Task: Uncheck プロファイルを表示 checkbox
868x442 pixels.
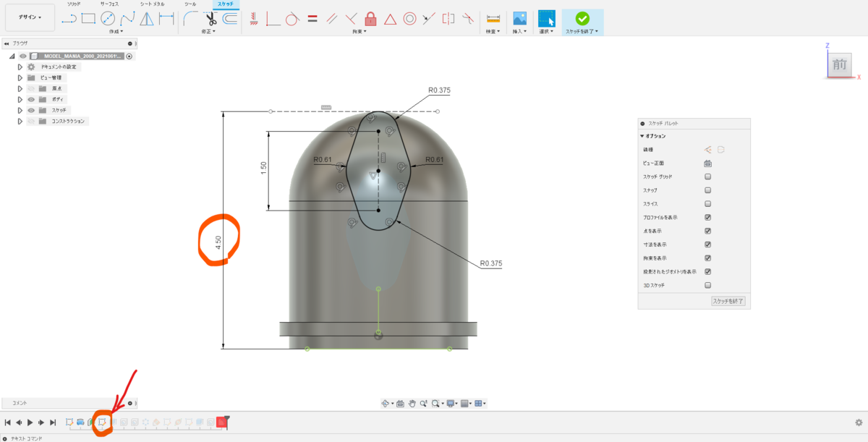Action: click(x=708, y=217)
